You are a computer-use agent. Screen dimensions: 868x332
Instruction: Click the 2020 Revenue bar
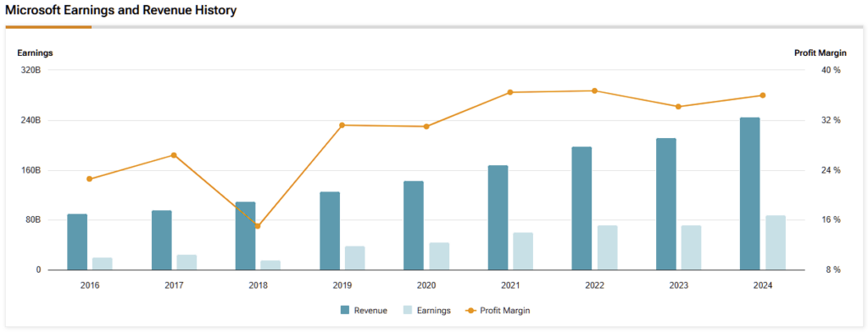(x=414, y=225)
